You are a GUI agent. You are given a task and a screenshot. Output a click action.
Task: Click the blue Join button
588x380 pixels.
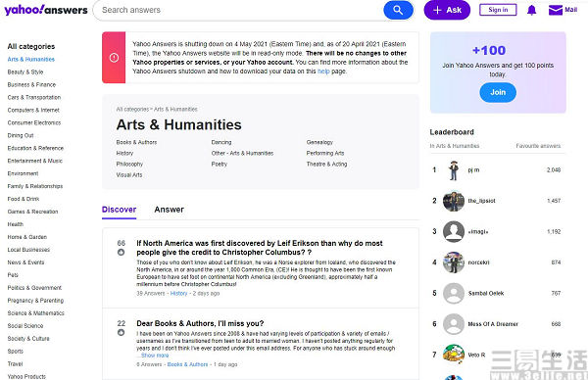tap(498, 92)
